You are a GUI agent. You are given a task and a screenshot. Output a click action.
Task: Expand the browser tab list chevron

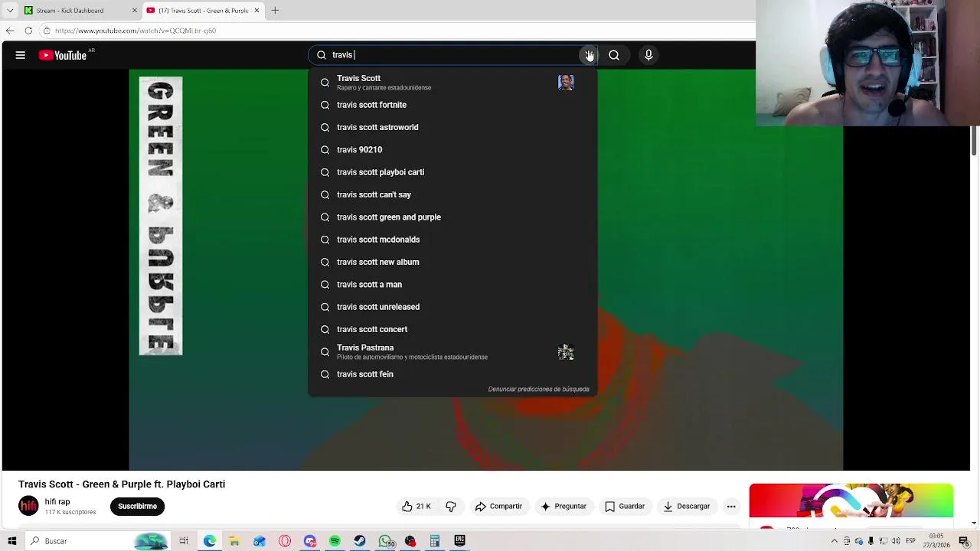click(x=10, y=11)
